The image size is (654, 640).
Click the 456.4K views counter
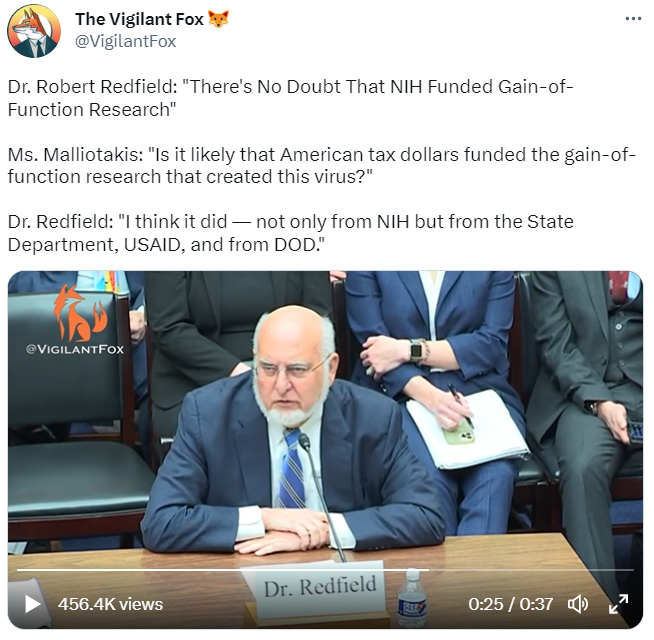click(111, 604)
